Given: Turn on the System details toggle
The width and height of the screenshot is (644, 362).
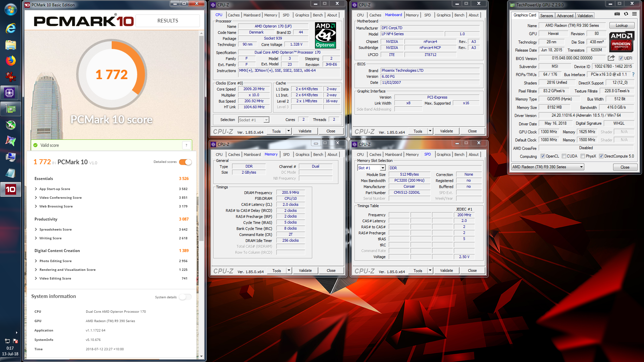Looking at the screenshot, I should pos(185,297).
